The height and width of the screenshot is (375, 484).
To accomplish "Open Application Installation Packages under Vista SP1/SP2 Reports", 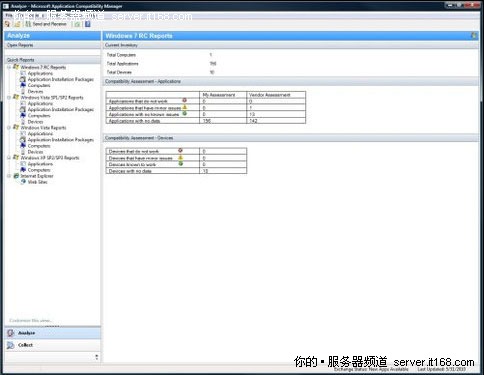I will (x=61, y=110).
